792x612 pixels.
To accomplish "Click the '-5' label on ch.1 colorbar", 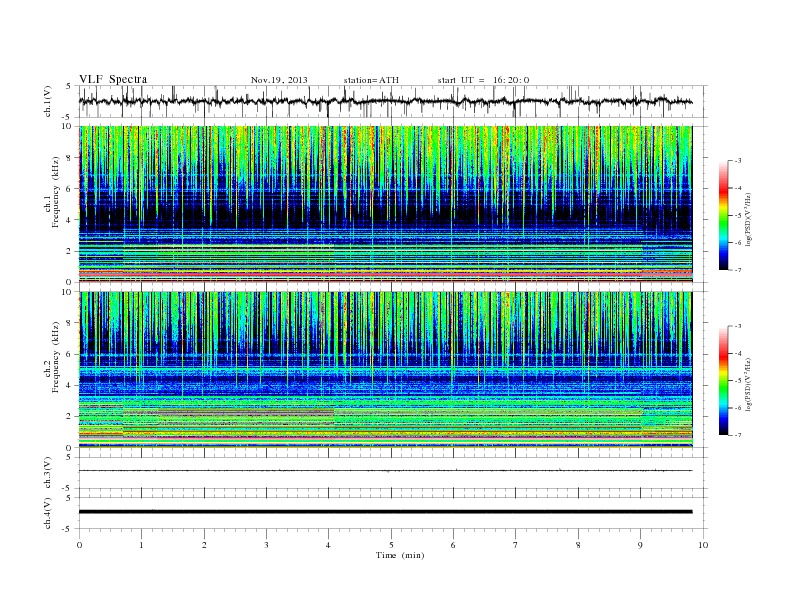I will [x=738, y=216].
